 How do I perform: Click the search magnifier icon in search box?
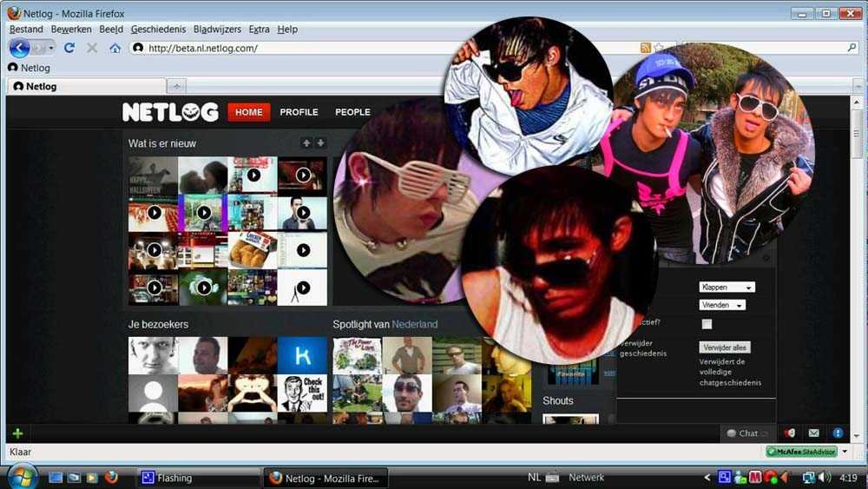point(852,48)
